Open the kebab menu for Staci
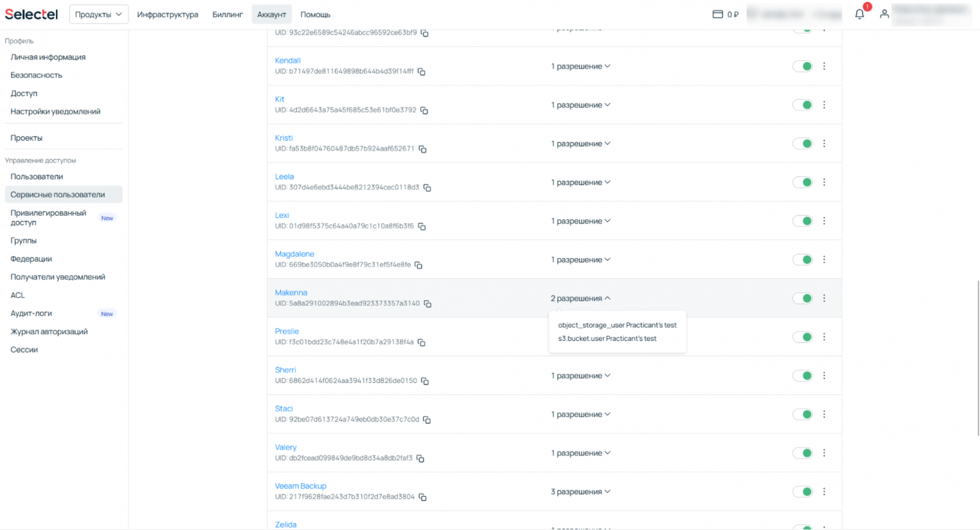Image resolution: width=980 pixels, height=530 pixels. click(824, 414)
